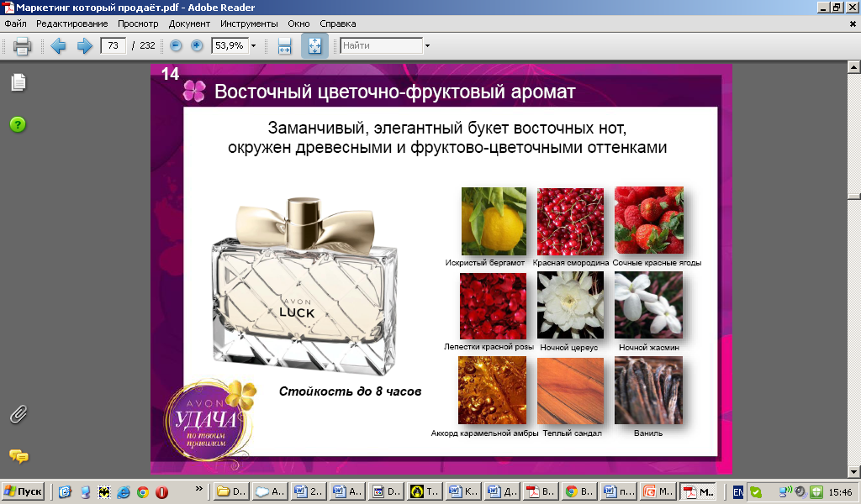This screenshot has width=861, height=504.
Task: Open the Просмотр menu
Action: pyautogui.click(x=138, y=24)
